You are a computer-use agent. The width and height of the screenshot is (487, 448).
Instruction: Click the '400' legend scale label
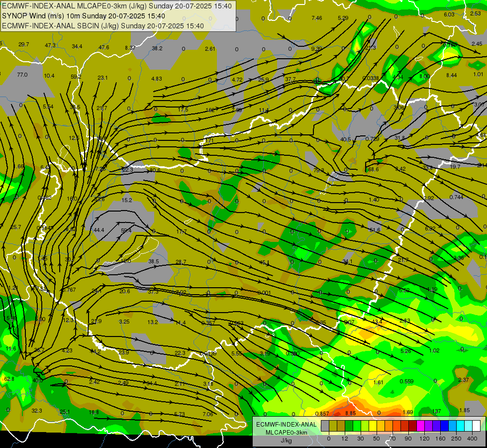[x=472, y=439]
